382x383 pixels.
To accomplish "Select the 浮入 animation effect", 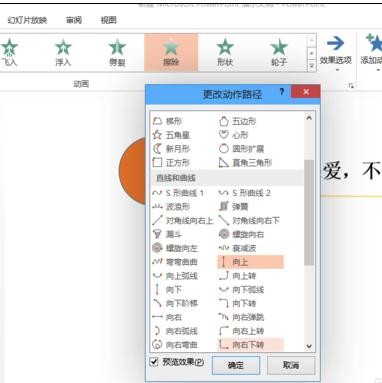I will pos(63,52).
